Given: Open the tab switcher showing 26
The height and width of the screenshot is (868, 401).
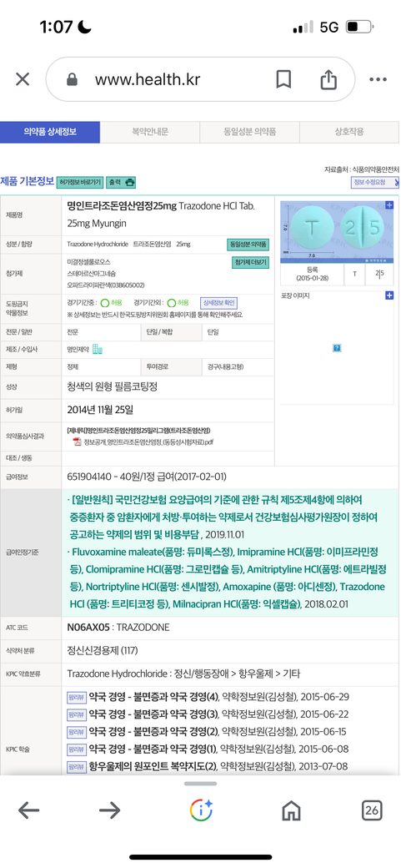Looking at the screenshot, I should click(372, 811).
